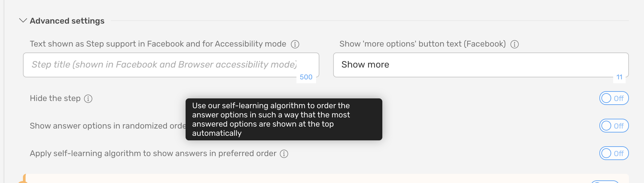The image size is (644, 183).
Task: Click the black self-learning tooltip box
Action: pos(284,119)
